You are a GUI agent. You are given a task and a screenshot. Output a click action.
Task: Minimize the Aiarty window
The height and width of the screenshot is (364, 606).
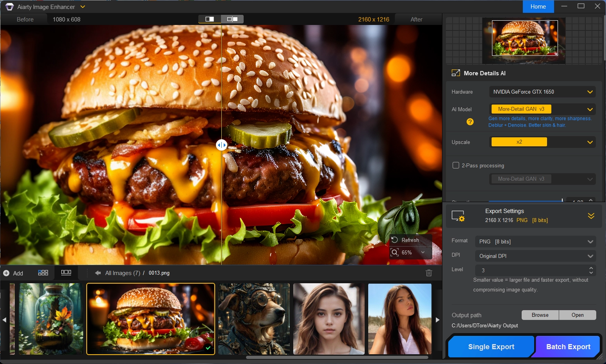(x=564, y=6)
